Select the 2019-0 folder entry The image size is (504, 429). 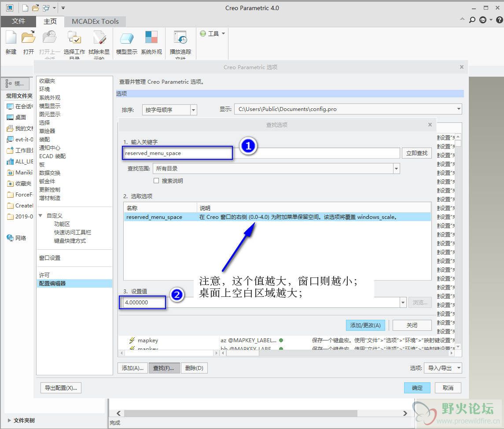point(19,216)
